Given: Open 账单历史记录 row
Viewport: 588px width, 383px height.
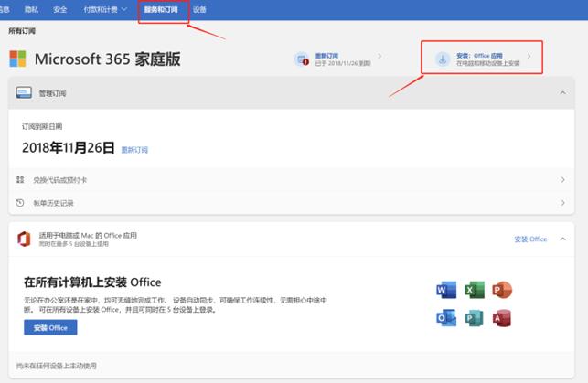Looking at the screenshot, I should point(292,203).
